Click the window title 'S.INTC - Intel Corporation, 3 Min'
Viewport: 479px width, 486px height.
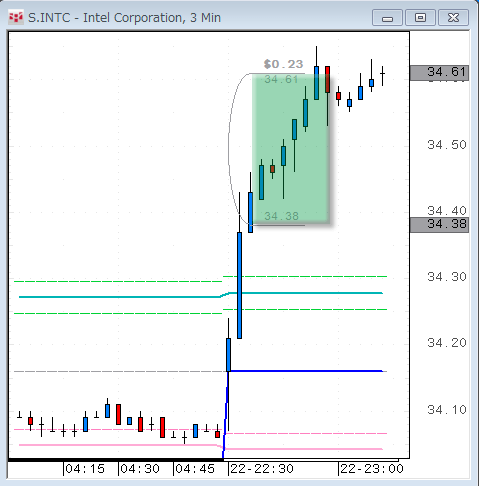click(124, 18)
